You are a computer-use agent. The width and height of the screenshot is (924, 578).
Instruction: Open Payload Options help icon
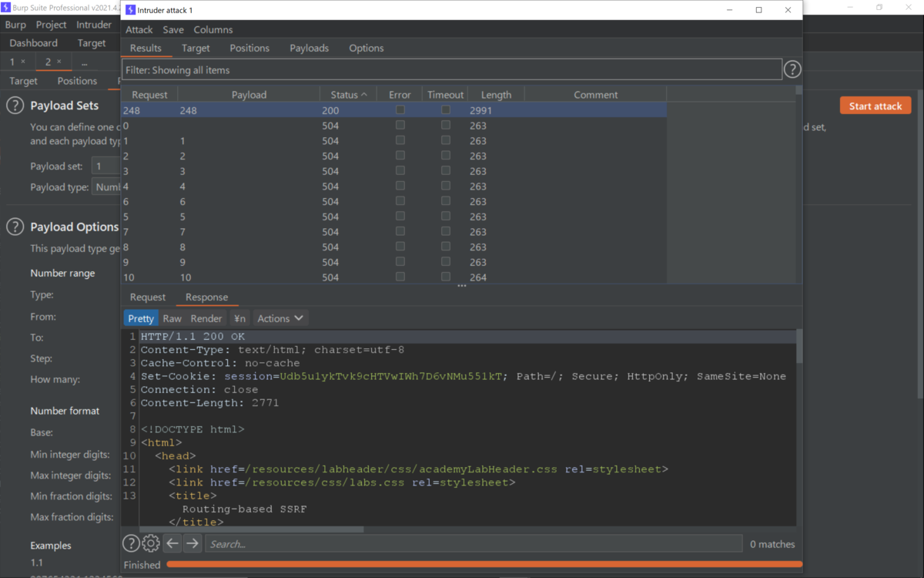click(x=15, y=227)
